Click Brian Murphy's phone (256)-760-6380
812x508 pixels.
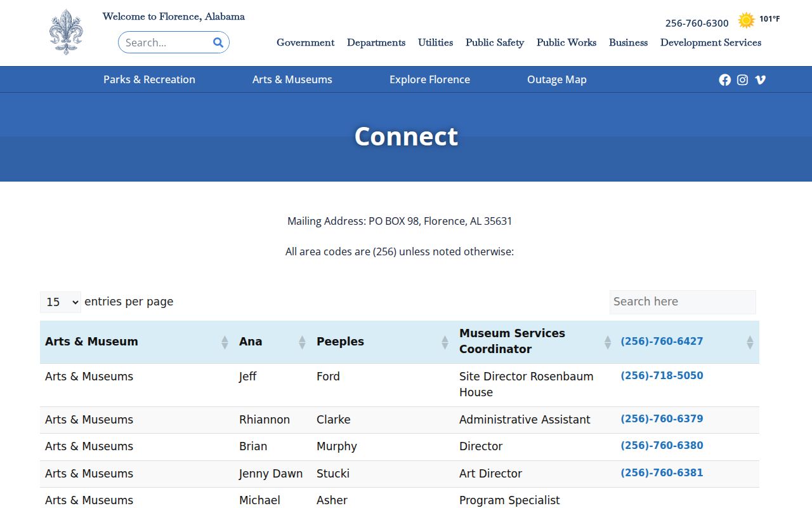pos(662,446)
